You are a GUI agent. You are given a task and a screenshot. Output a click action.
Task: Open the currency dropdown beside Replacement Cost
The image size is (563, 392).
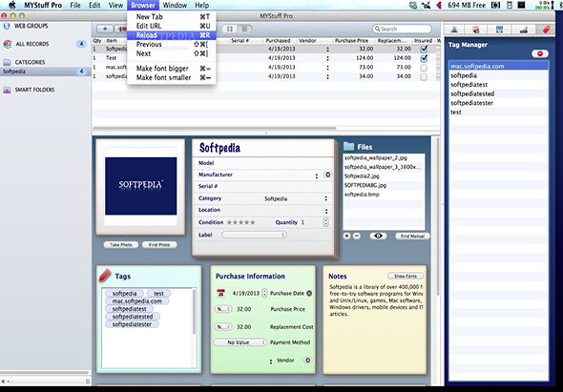(223, 327)
